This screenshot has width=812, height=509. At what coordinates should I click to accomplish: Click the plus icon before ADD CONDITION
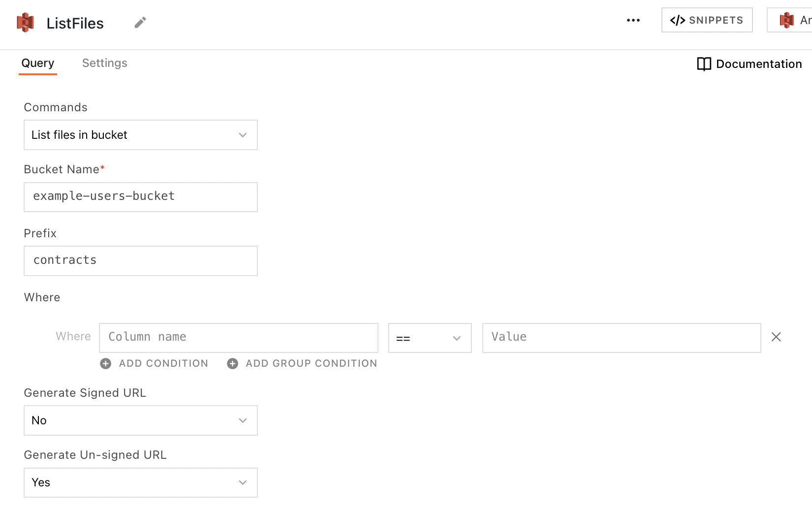[x=105, y=363]
